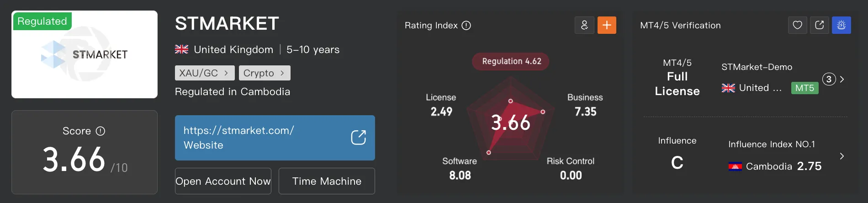The image size is (868, 203).
Task: Click the Risk Control 0.00 rating
Action: click(571, 169)
